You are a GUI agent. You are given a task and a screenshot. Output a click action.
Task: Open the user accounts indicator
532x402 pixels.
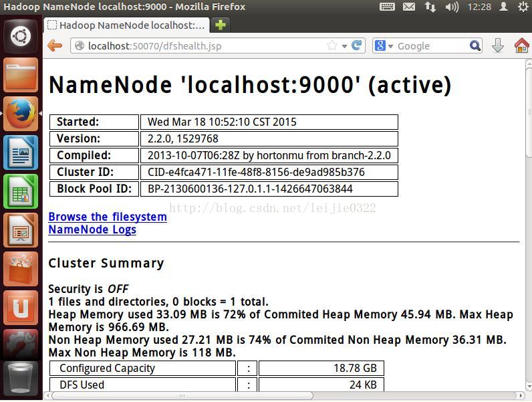[503, 7]
